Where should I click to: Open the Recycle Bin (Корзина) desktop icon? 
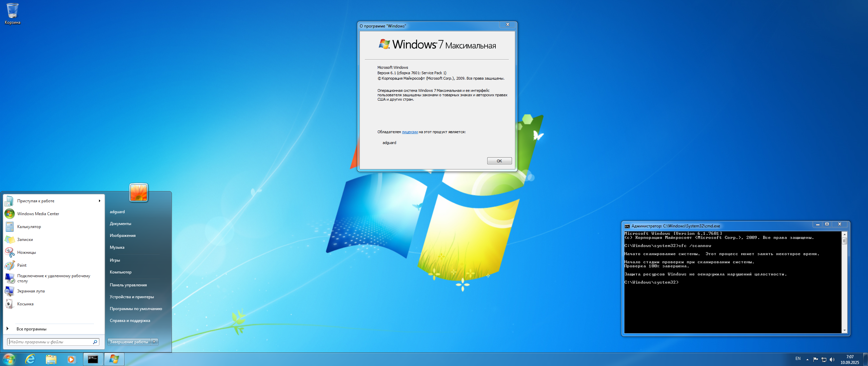tap(12, 14)
